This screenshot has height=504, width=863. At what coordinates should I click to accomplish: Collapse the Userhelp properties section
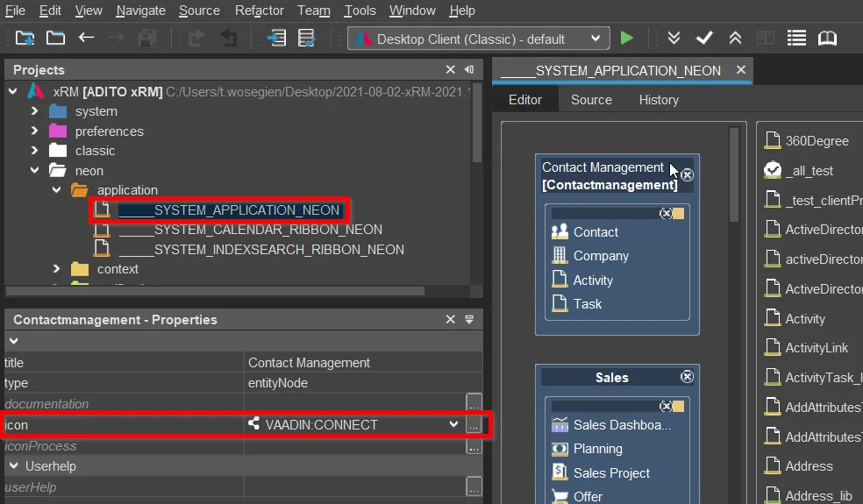14,465
